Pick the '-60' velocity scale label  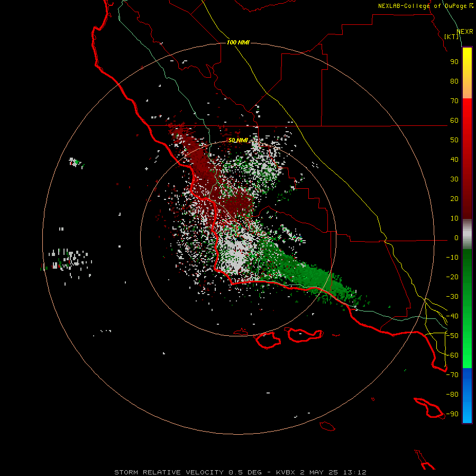[x=452, y=355]
